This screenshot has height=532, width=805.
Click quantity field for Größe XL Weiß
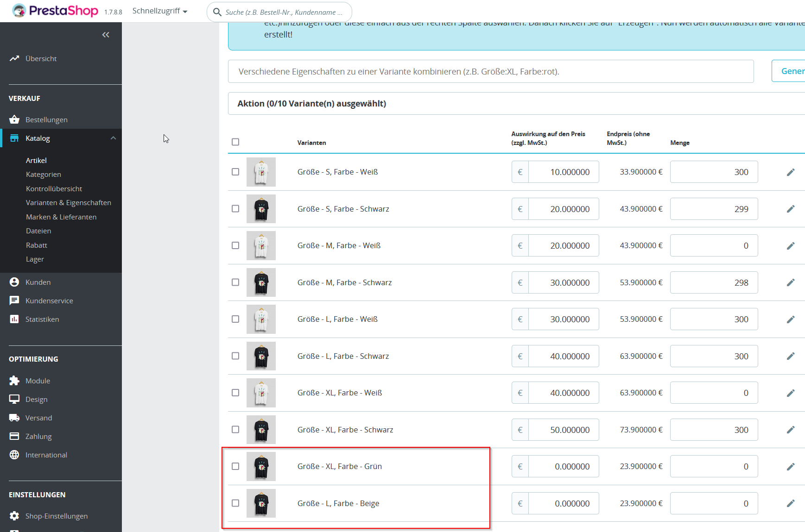pyautogui.click(x=714, y=393)
